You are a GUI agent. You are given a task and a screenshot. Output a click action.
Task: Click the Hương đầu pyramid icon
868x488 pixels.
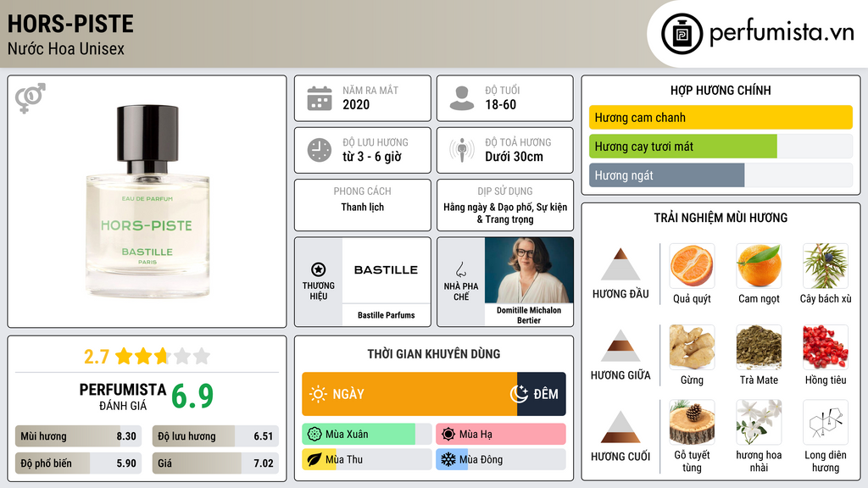620,264
